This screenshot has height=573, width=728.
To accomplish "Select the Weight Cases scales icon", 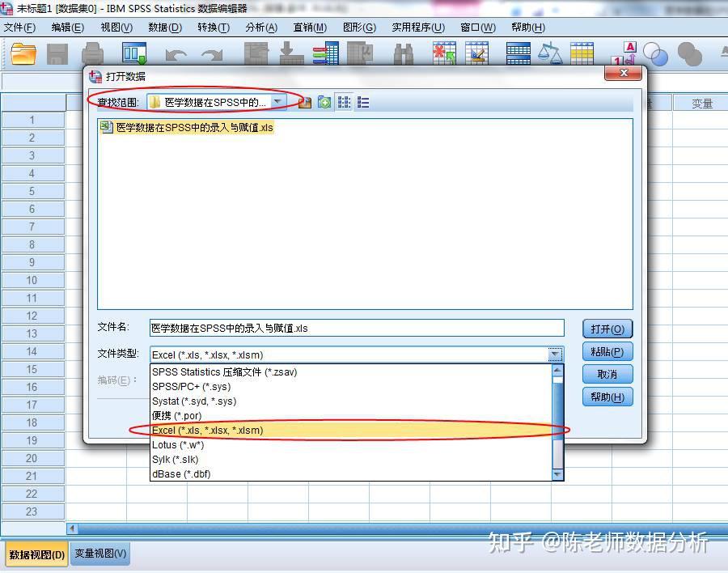I will tap(548, 53).
